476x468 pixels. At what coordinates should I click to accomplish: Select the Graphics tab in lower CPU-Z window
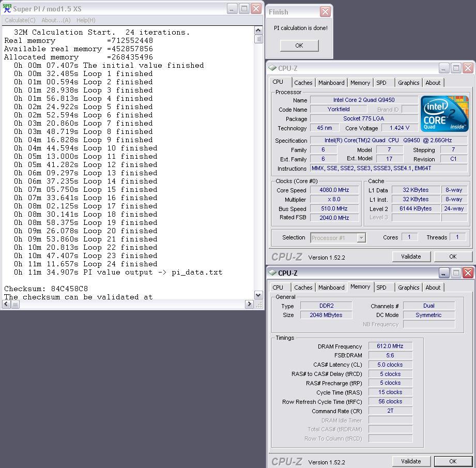point(409,288)
